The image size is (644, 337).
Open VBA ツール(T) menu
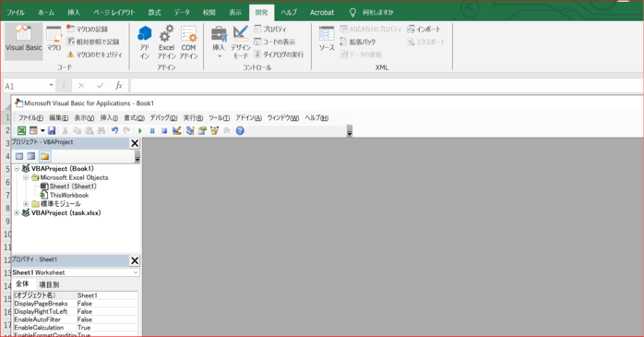(x=220, y=118)
